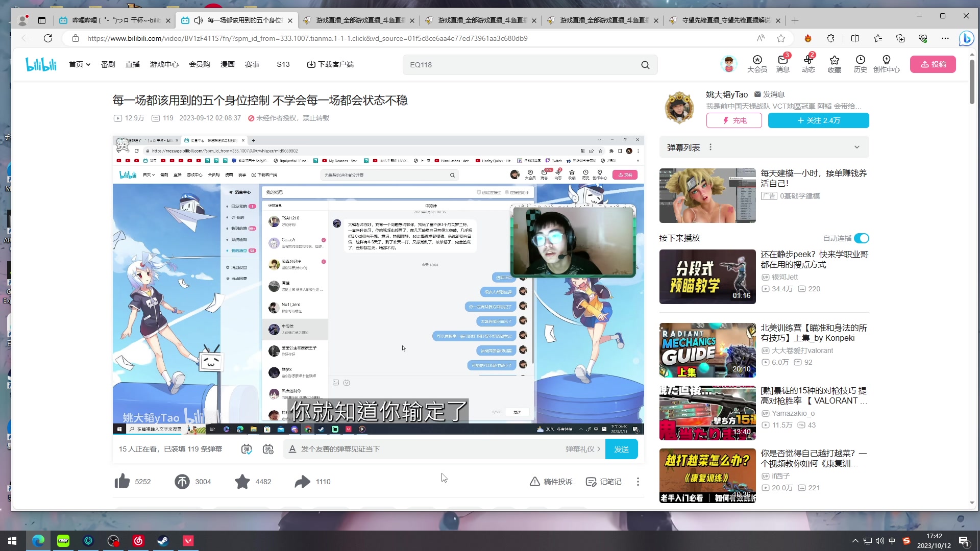Open browser settings and more menu
Screen dimensions: 980x551
click(945, 38)
